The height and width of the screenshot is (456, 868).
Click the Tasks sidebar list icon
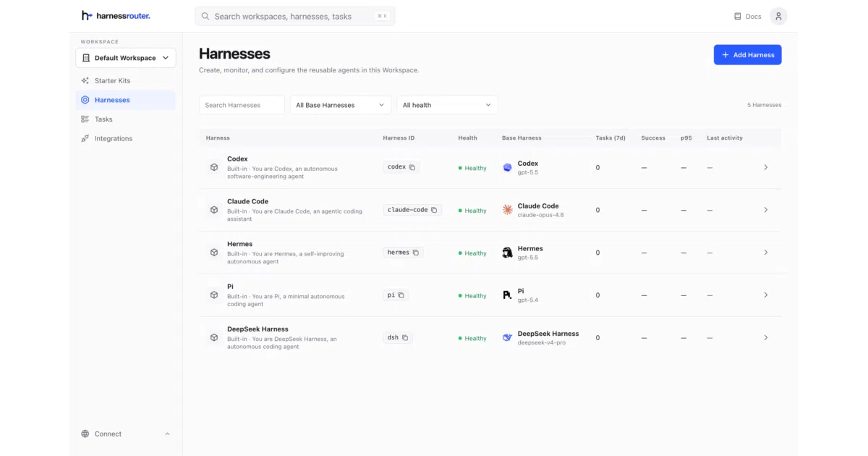click(x=85, y=119)
